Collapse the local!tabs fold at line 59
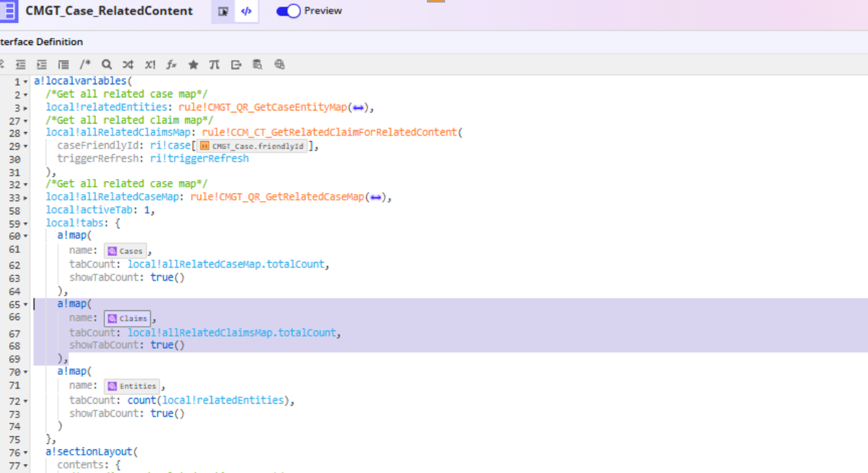Viewport: 868px width, 473px height. coord(25,223)
